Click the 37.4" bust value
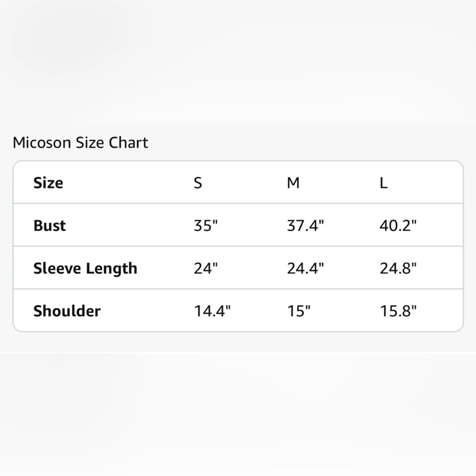 coord(305,226)
